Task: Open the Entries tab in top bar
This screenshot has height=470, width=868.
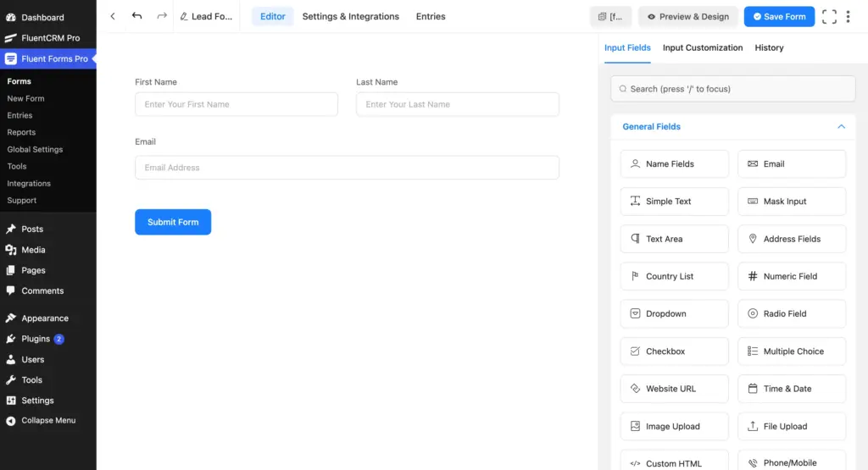Action: (430, 17)
